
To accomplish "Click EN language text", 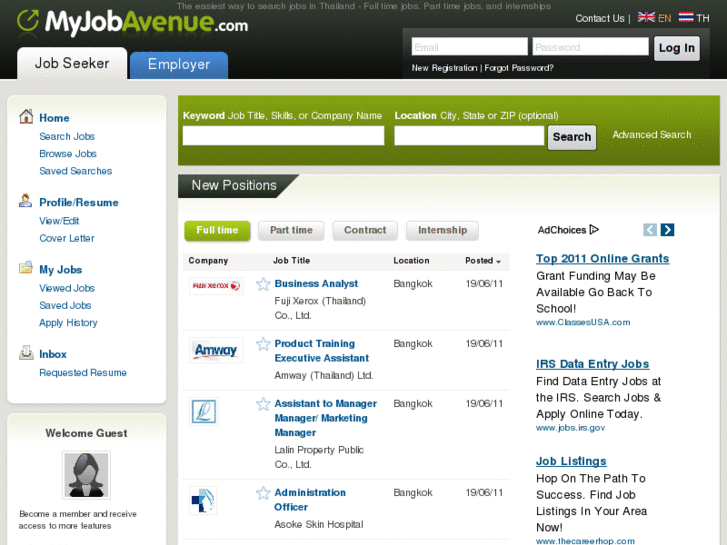I will pyautogui.click(x=664, y=18).
